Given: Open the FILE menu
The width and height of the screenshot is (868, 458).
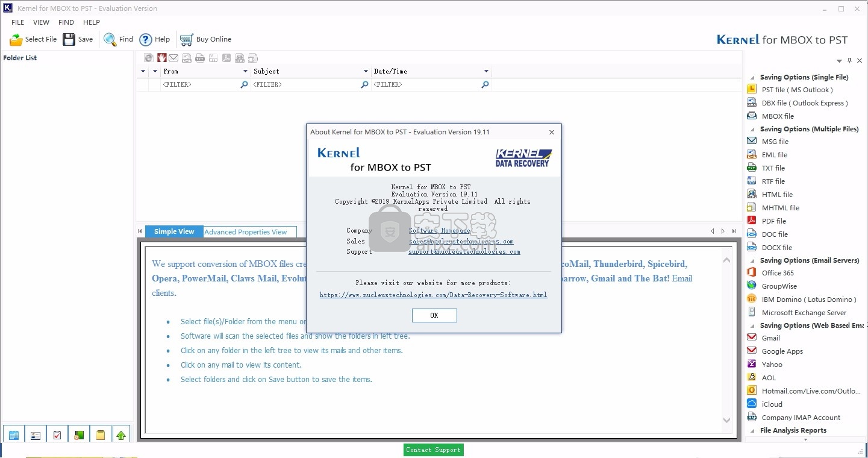Looking at the screenshot, I should point(18,22).
